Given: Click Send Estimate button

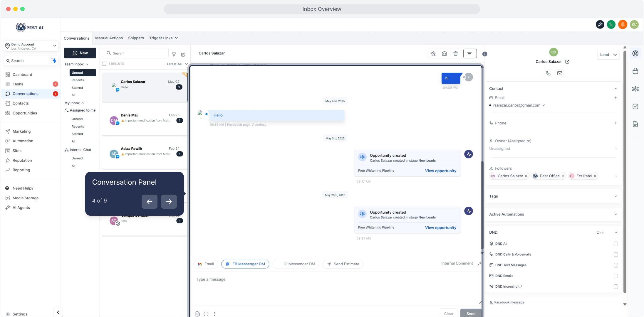Looking at the screenshot, I should click(x=343, y=264).
